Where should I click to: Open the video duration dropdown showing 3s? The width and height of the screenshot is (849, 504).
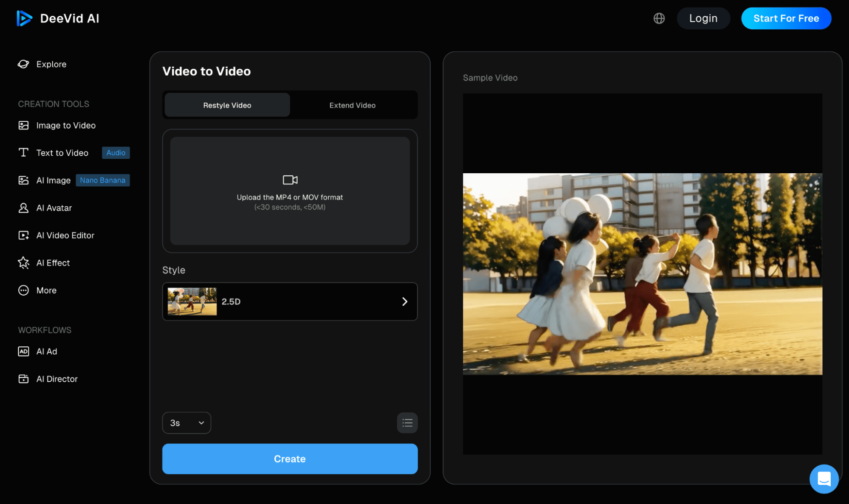(186, 422)
